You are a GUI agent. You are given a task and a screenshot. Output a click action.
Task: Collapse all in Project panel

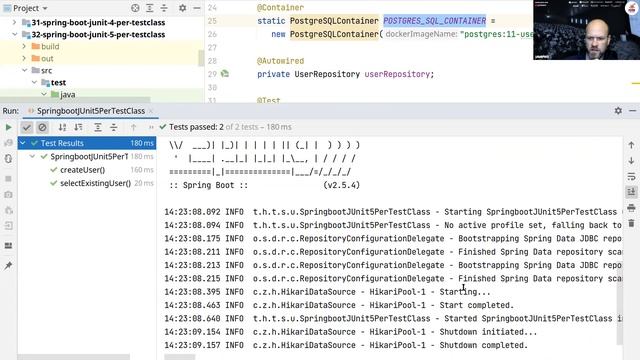click(x=164, y=8)
